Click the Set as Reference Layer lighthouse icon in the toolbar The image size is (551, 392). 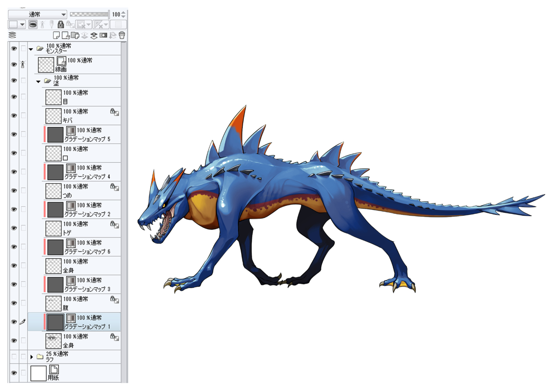(x=42, y=25)
